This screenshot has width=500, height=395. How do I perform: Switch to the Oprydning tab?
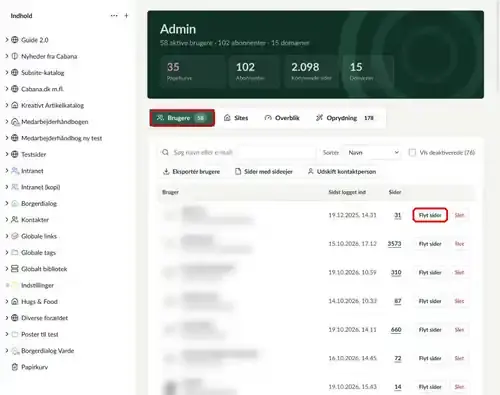pos(345,118)
